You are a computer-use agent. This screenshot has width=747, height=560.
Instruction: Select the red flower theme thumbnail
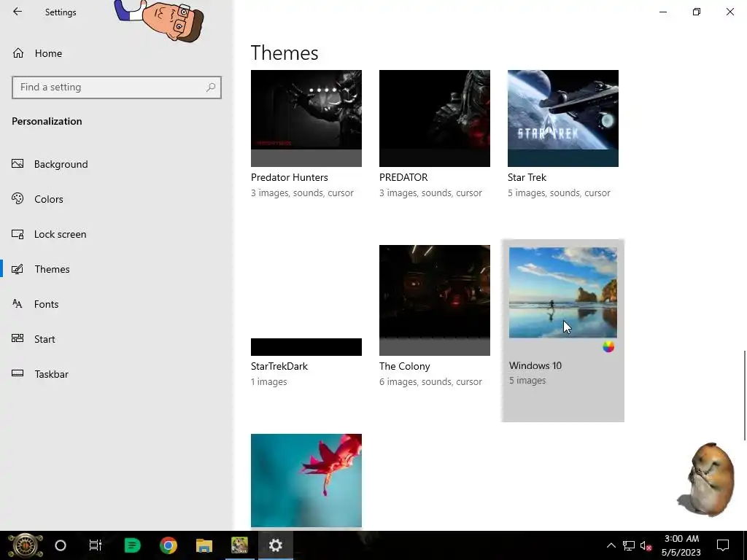pyautogui.click(x=306, y=481)
